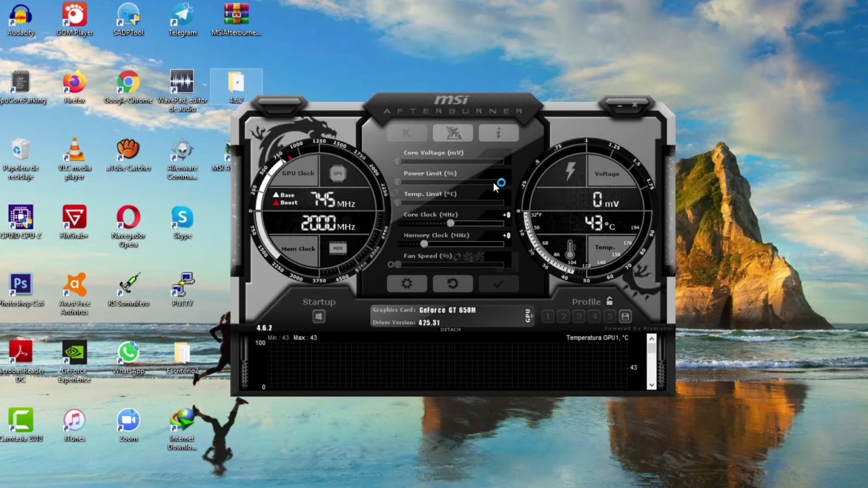
Task: Select the Core Clock slider handle
Action: [x=450, y=224]
